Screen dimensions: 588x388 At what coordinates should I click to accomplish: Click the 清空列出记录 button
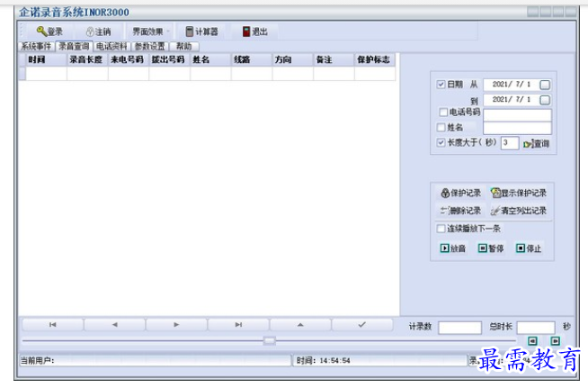519,211
